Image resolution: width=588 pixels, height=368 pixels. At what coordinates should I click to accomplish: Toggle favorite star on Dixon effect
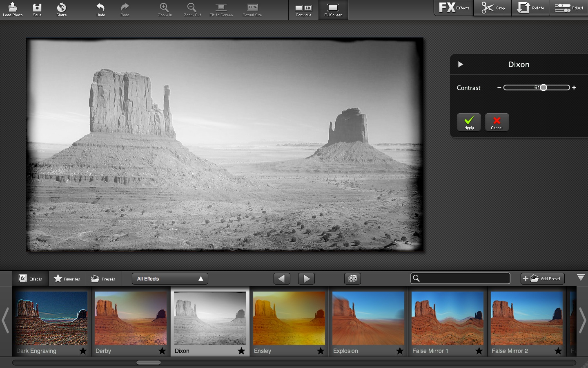pos(241,351)
